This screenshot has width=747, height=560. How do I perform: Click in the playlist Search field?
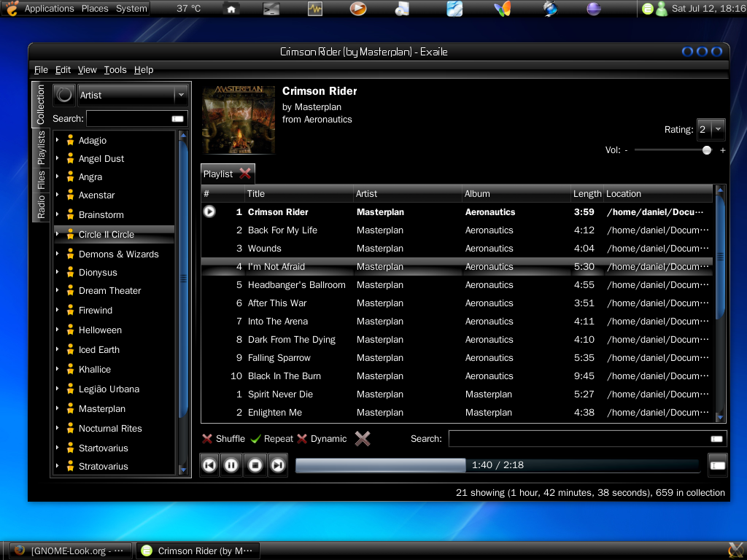pos(587,438)
